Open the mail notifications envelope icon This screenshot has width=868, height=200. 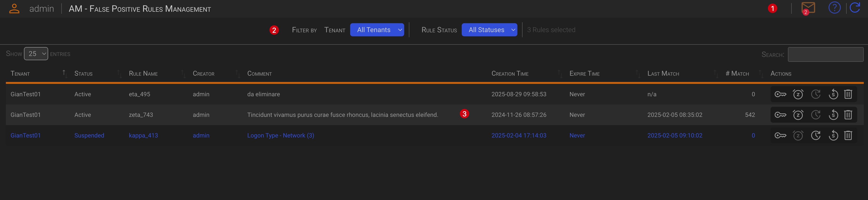(808, 8)
